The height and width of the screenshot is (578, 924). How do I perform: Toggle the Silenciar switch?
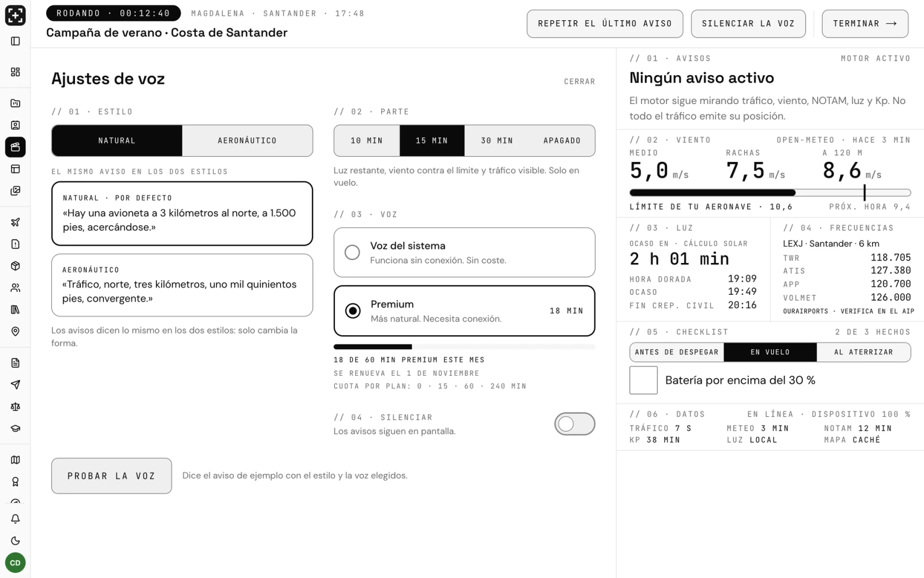click(575, 424)
